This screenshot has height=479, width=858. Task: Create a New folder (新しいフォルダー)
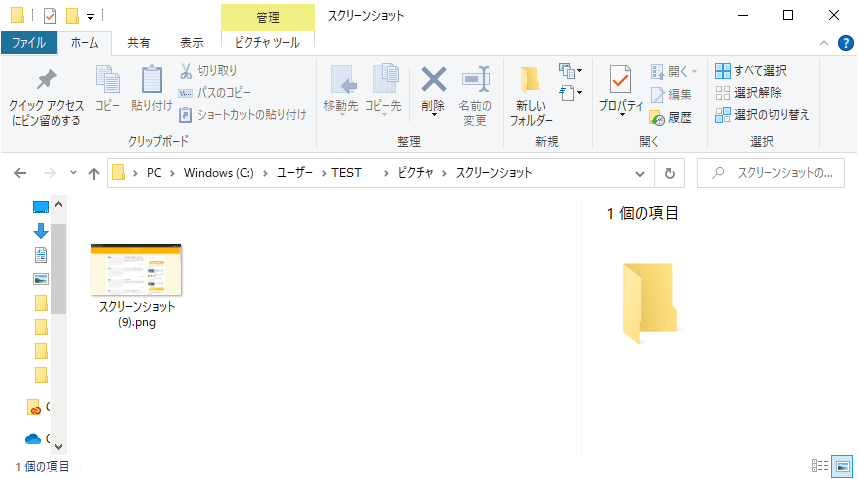pos(531,96)
